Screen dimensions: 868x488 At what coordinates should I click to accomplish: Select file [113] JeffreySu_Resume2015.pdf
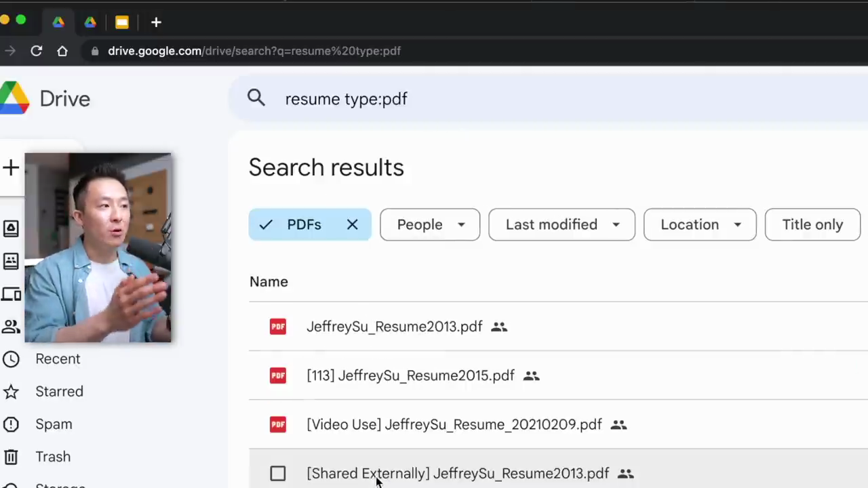coord(410,375)
